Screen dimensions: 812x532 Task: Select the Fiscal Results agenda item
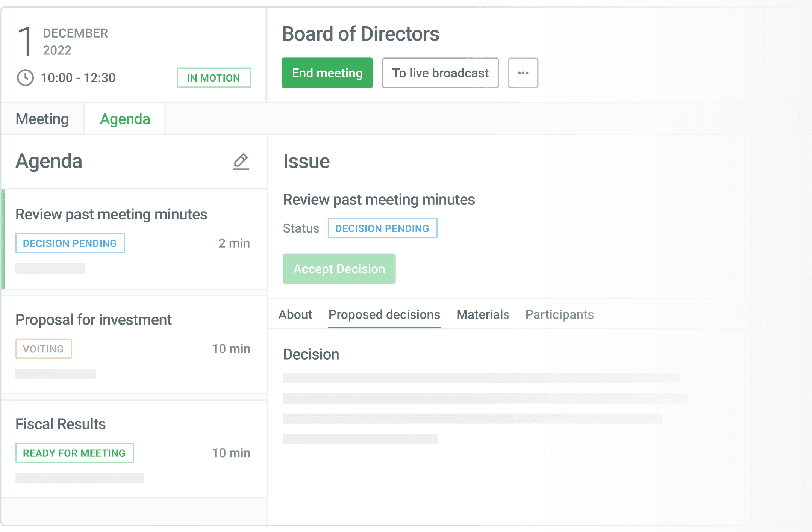[61, 424]
